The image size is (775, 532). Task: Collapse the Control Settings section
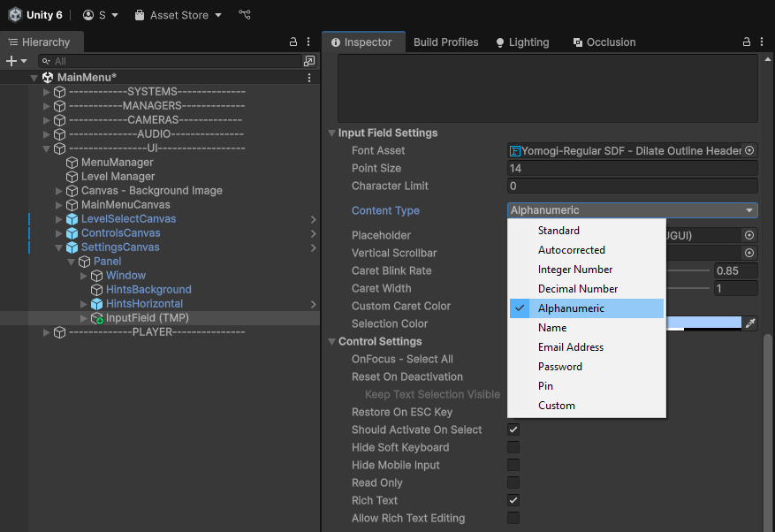[331, 342]
